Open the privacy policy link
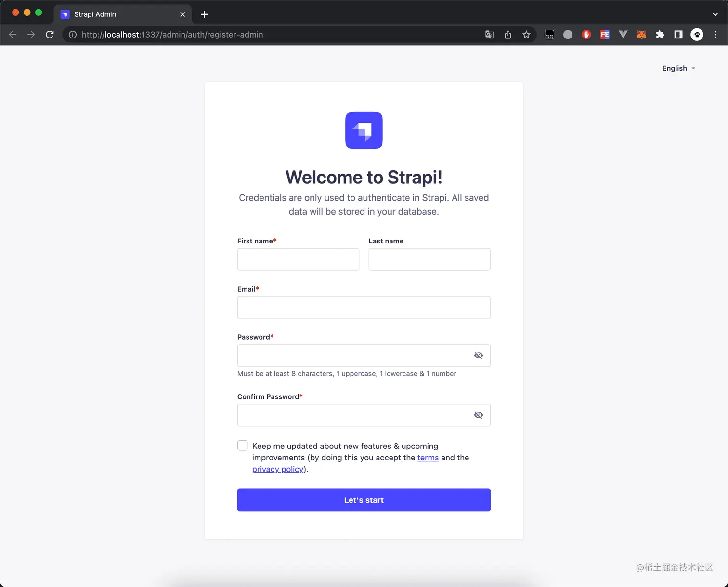 [278, 469]
